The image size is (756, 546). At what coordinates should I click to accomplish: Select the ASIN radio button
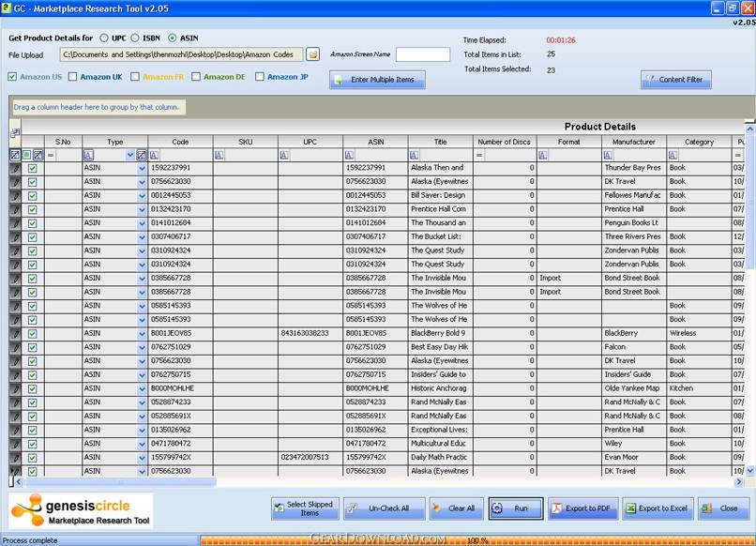pyautogui.click(x=173, y=38)
